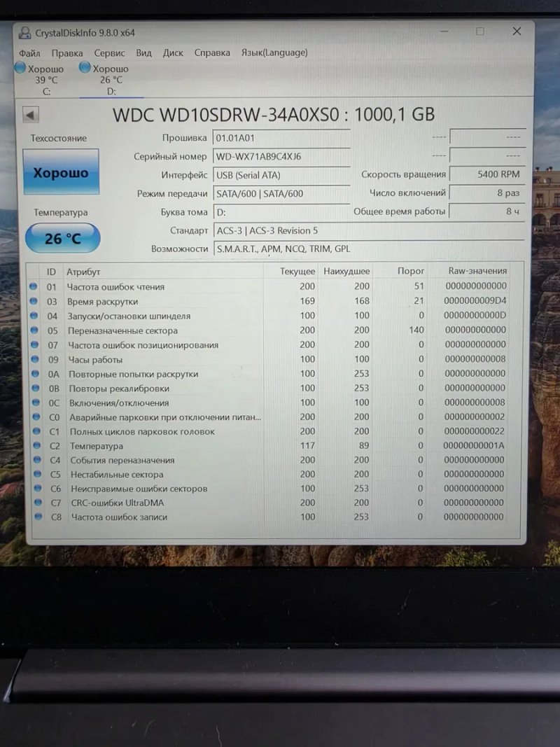Click status dot for attribute C2
This screenshot has width=560, height=747.
click(x=37, y=445)
